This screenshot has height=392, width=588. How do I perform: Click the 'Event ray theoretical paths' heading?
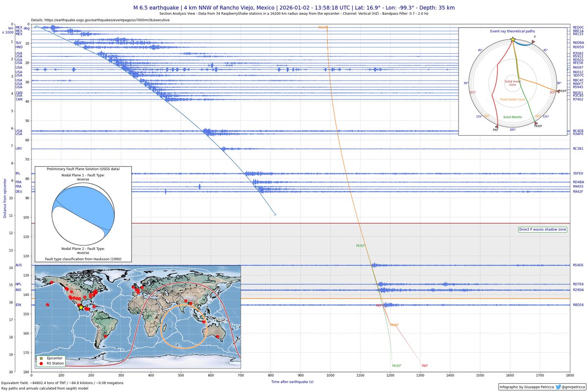coord(513,31)
